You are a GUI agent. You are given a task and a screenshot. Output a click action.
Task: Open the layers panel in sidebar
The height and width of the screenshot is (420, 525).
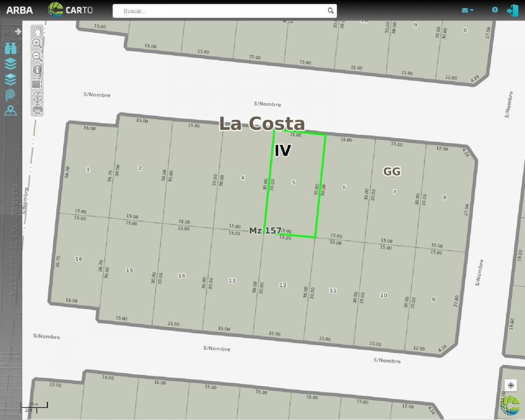(10, 64)
